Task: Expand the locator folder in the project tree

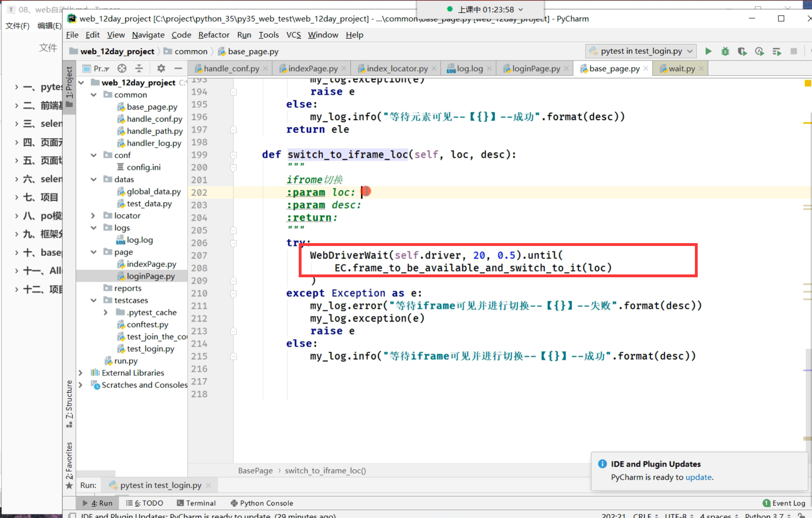Action: click(93, 216)
